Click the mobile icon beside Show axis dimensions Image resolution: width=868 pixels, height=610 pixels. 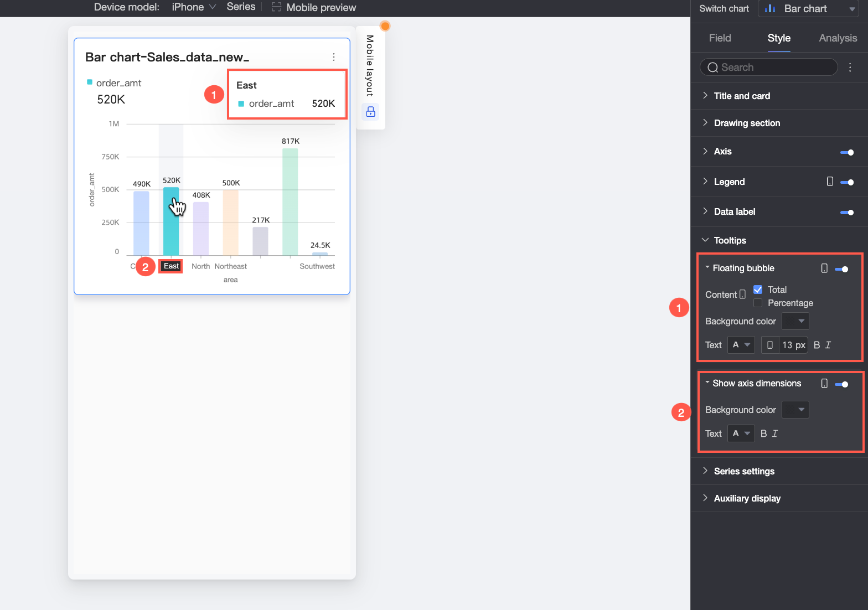(x=824, y=384)
